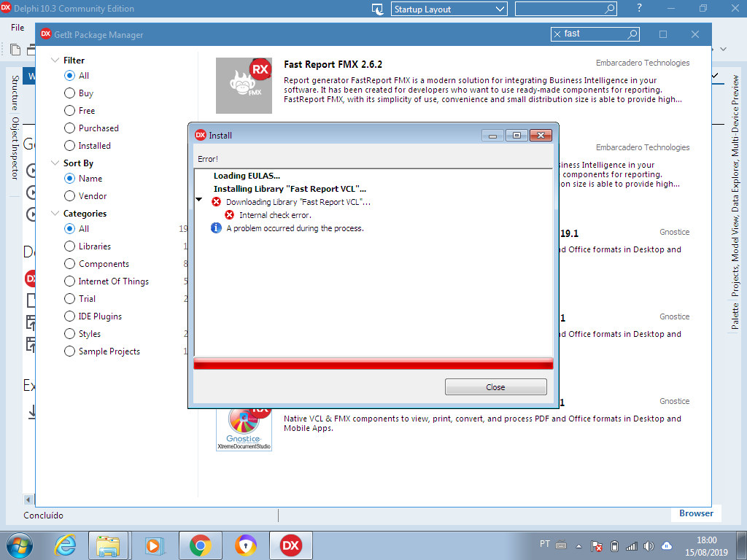
Task: Click the Delphi IDE title bar search icon
Action: (609, 9)
